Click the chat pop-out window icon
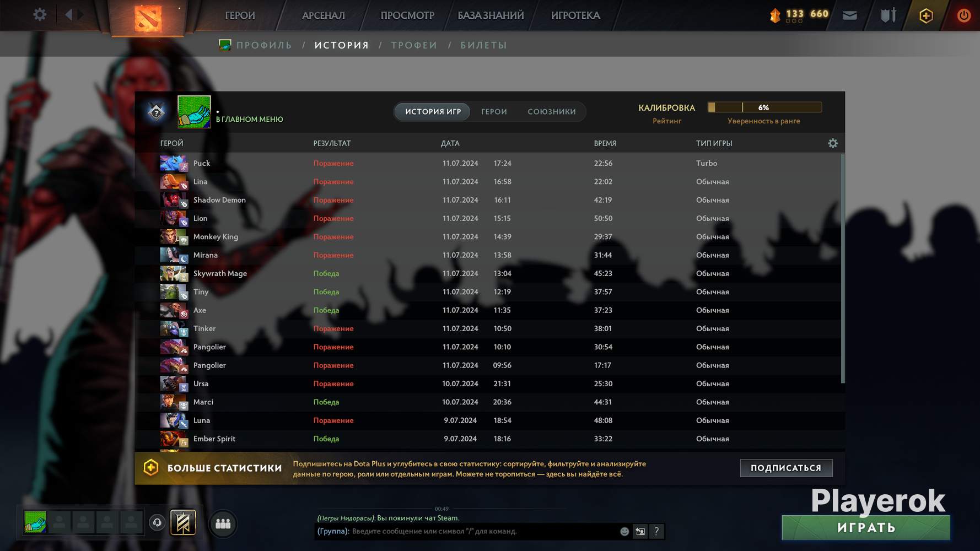The height and width of the screenshot is (551, 980). (x=640, y=531)
